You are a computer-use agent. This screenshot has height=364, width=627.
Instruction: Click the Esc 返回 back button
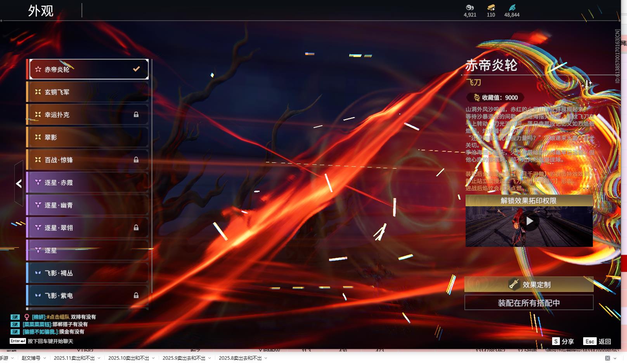[597, 341]
